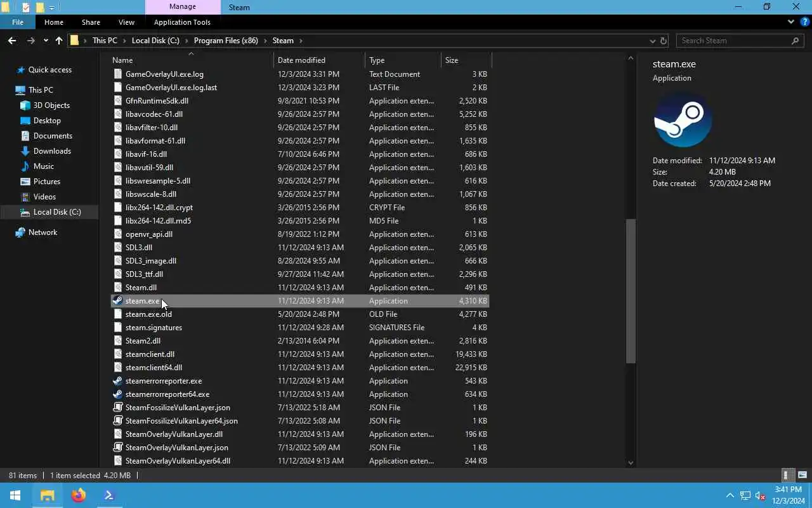Open Documents in the sidebar
This screenshot has width=812, height=508.
coord(53,136)
